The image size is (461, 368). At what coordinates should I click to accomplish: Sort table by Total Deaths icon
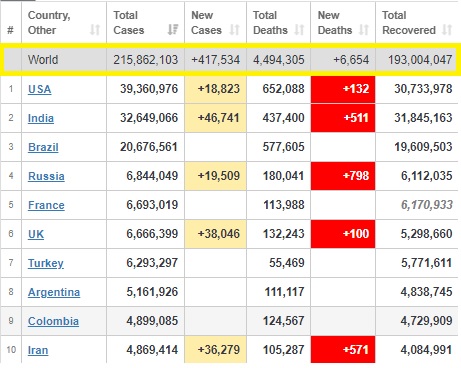pos(299,30)
